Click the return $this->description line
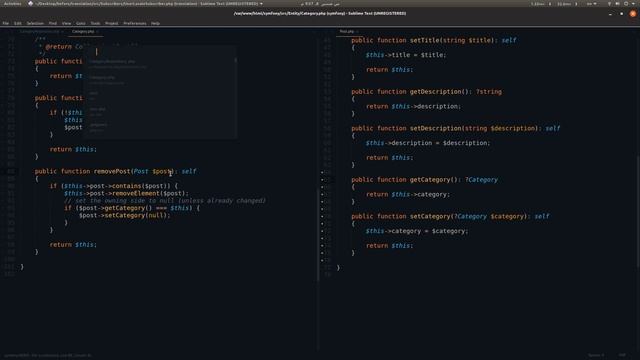This screenshot has height=360, width=640. coord(413,107)
